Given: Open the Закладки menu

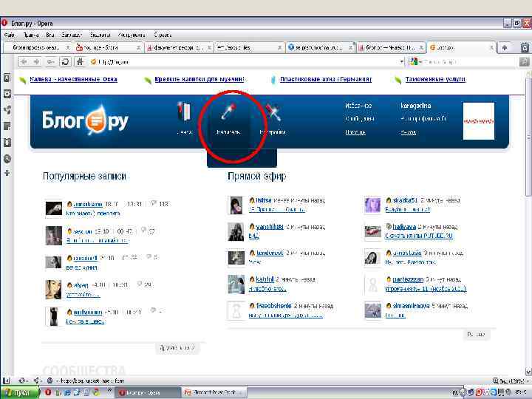Looking at the screenshot, I should tap(72, 35).
